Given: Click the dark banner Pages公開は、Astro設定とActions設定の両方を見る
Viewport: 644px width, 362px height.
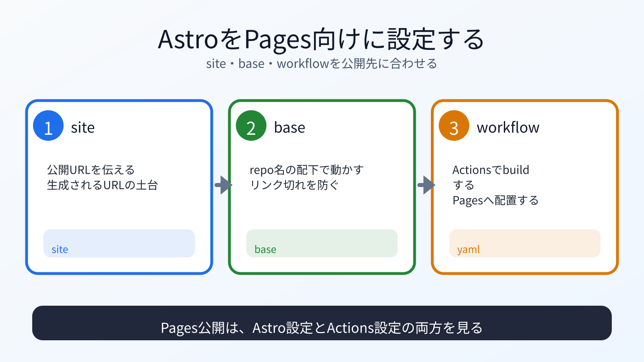Looking at the screenshot, I should (322, 323).
